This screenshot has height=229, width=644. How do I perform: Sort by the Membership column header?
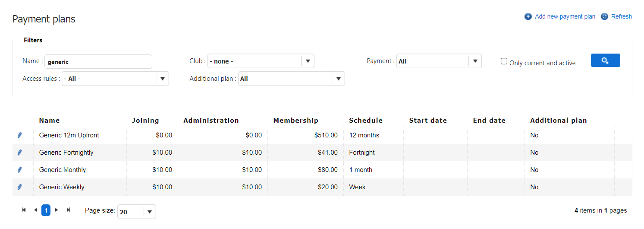(x=295, y=121)
